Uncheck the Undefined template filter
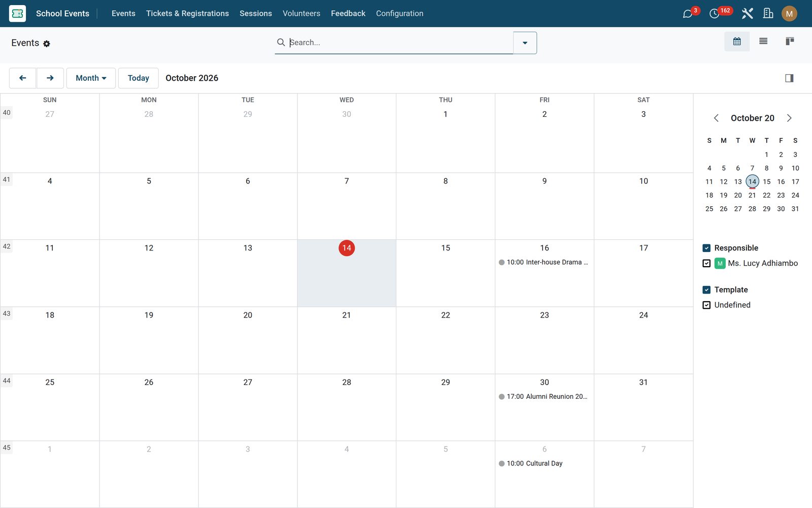The height and width of the screenshot is (508, 812). pyautogui.click(x=706, y=305)
